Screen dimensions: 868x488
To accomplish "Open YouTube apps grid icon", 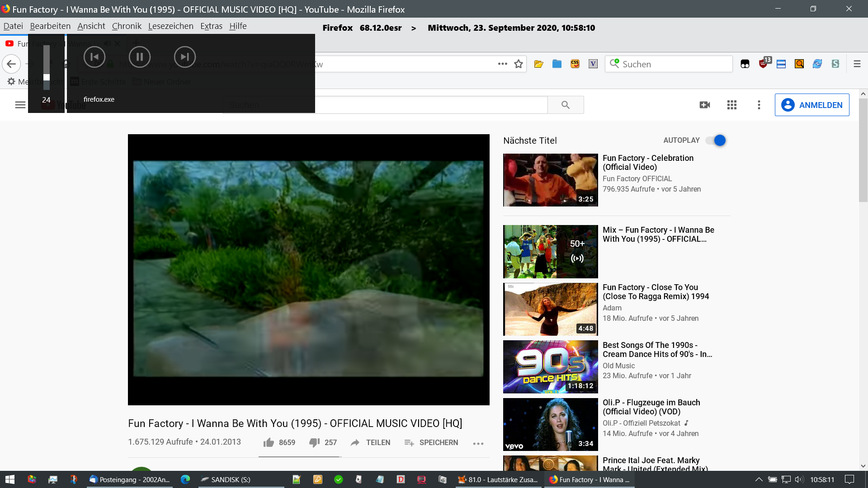I will [x=731, y=105].
